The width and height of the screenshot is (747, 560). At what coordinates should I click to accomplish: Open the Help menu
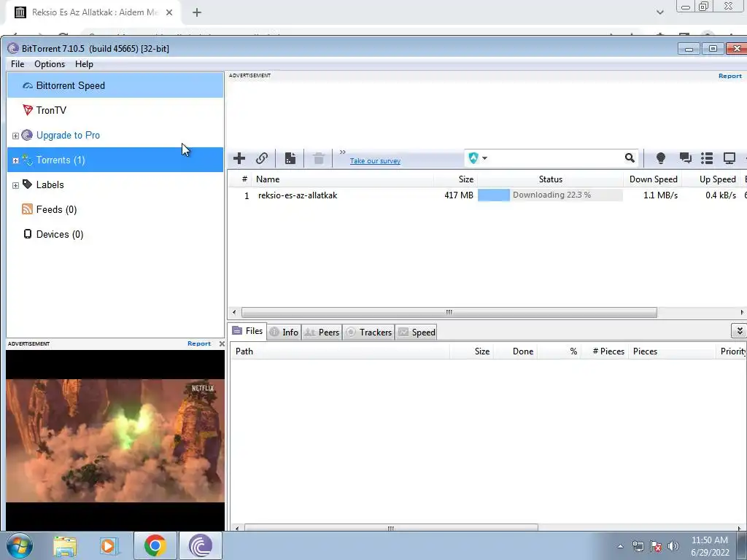84,64
